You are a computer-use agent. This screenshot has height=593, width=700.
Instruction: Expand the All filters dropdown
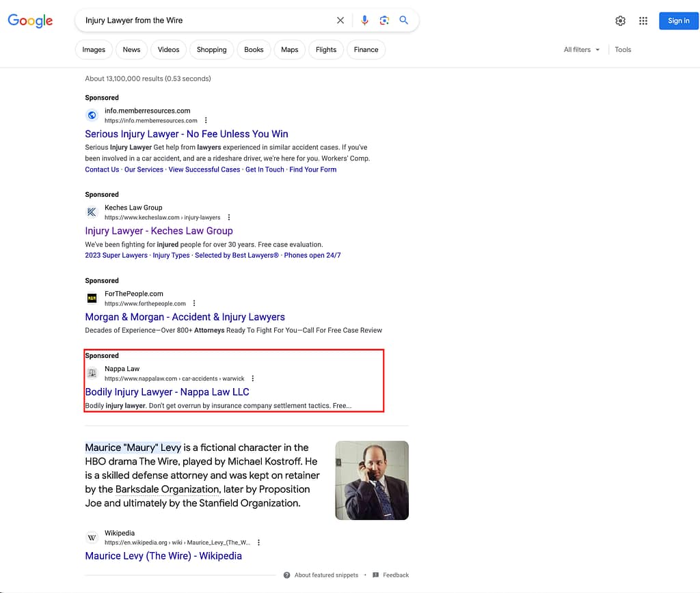(581, 49)
